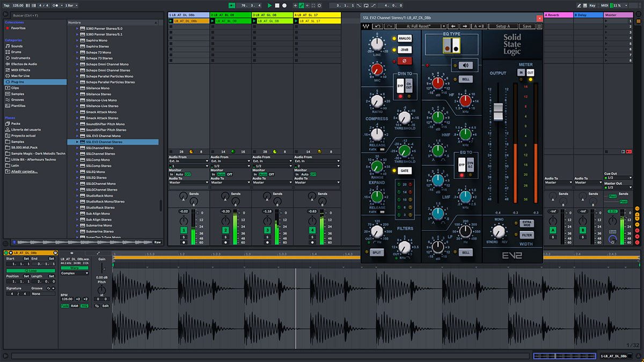
Task: Select track header 3 LB_AT_GL_08
Action: point(272,15)
